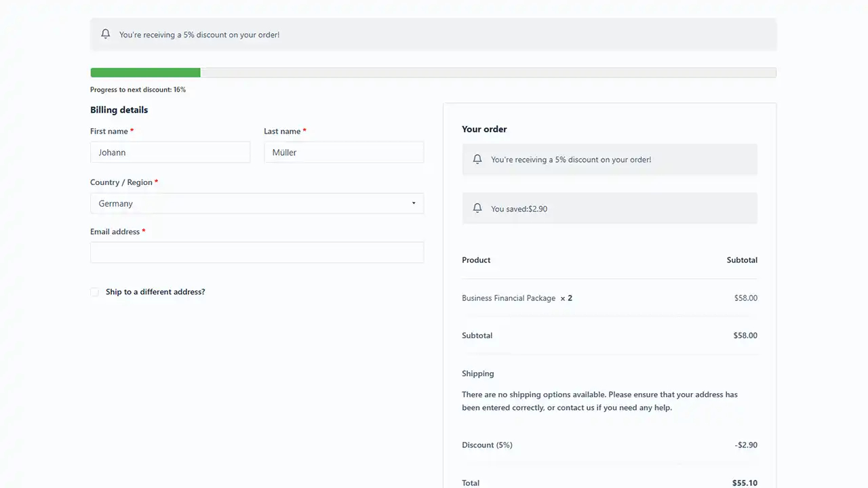Screen dimensions: 868x488
Task: Click the Email address label
Action: [115, 232]
